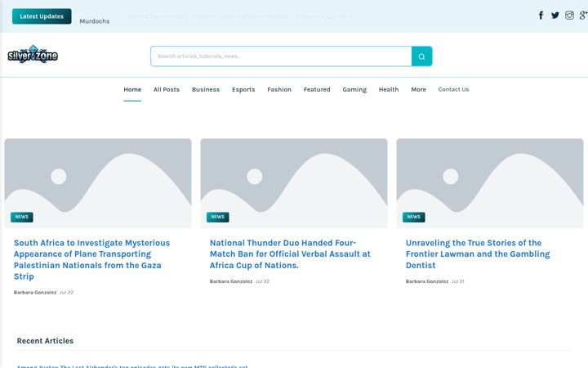The height and width of the screenshot is (368, 588).
Task: Read the National Thunder Duo ban article
Action: pyautogui.click(x=290, y=254)
